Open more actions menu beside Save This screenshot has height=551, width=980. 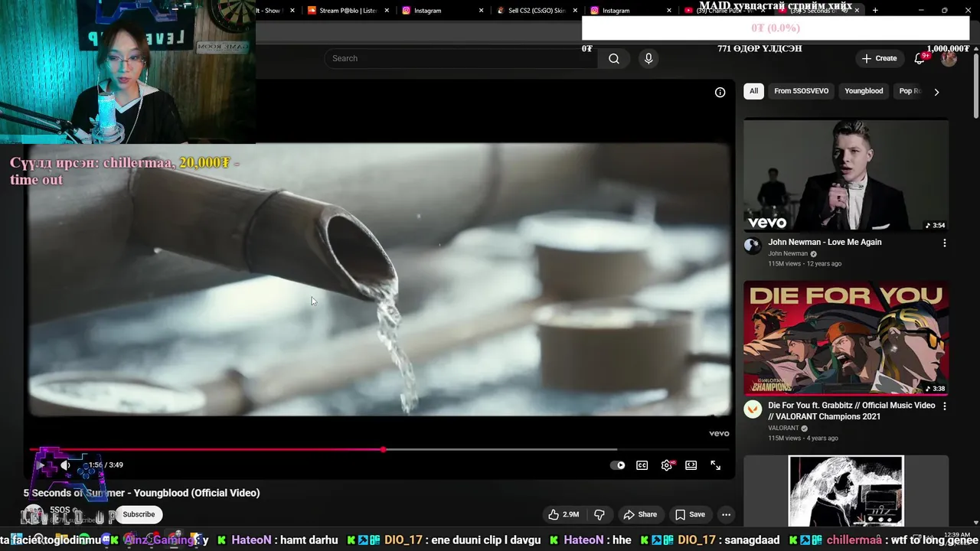point(726,514)
